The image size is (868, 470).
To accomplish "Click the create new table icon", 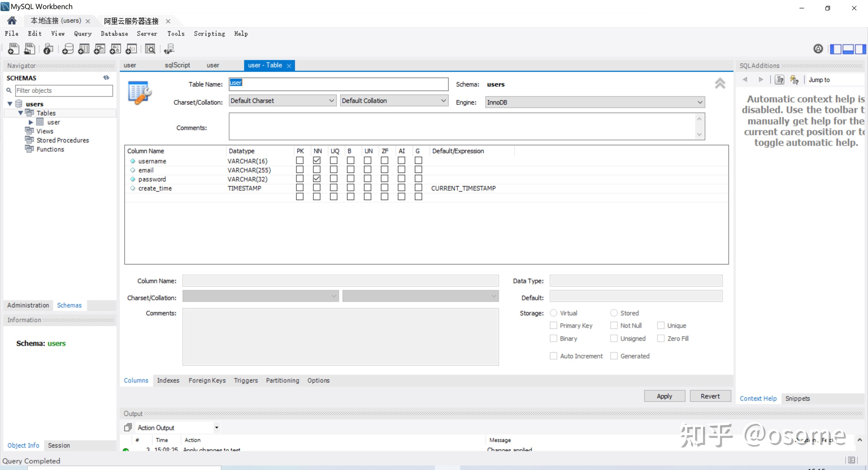I will pyautogui.click(x=84, y=49).
